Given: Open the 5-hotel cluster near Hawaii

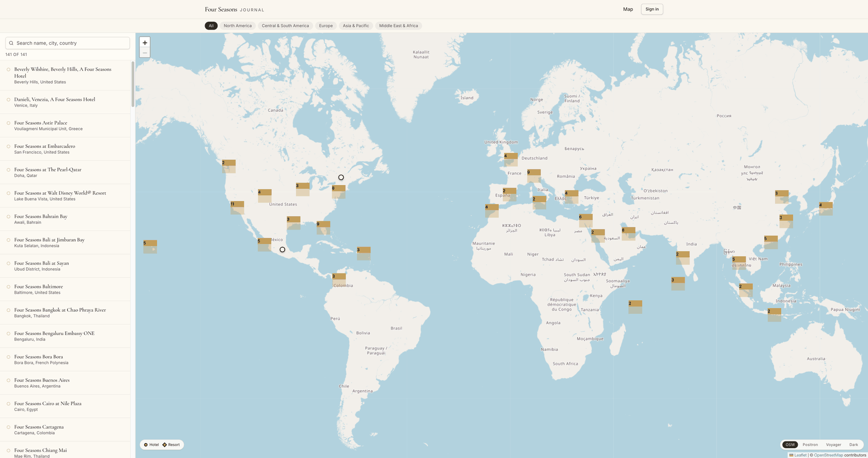Looking at the screenshot, I should click(x=150, y=247).
